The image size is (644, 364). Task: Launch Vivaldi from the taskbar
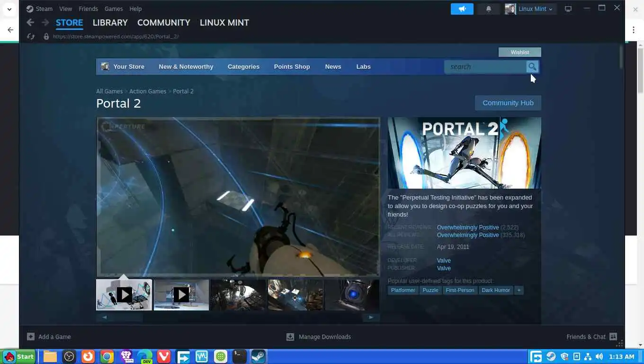(x=164, y=356)
